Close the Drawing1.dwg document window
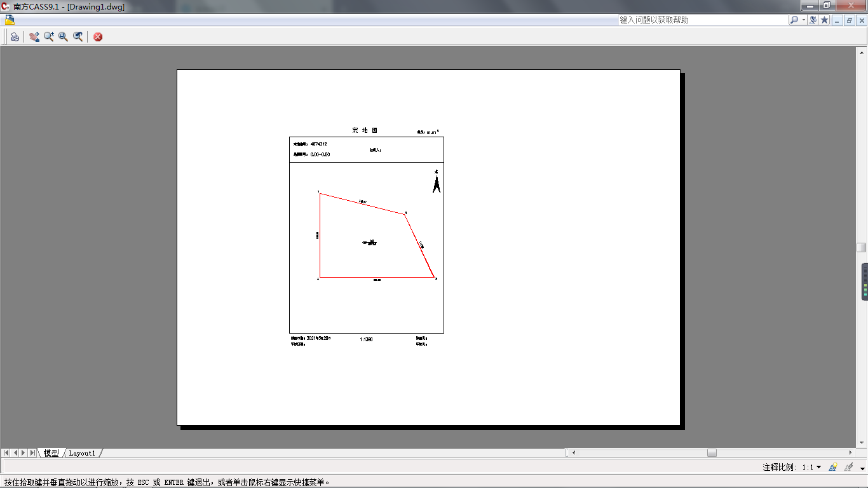Image resolution: width=868 pixels, height=488 pixels. click(862, 20)
